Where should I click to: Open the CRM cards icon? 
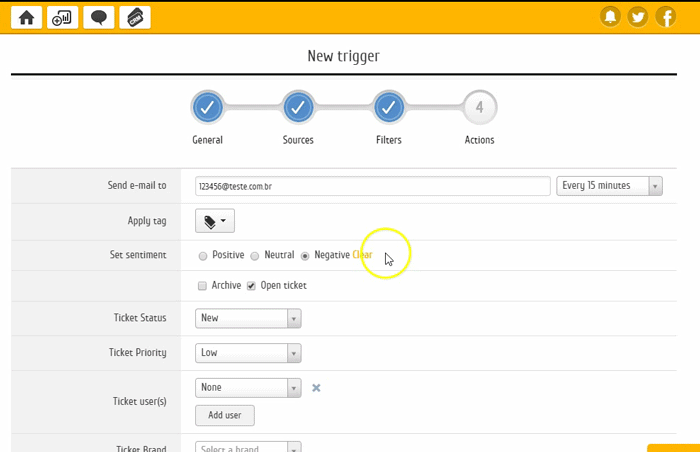(134, 17)
